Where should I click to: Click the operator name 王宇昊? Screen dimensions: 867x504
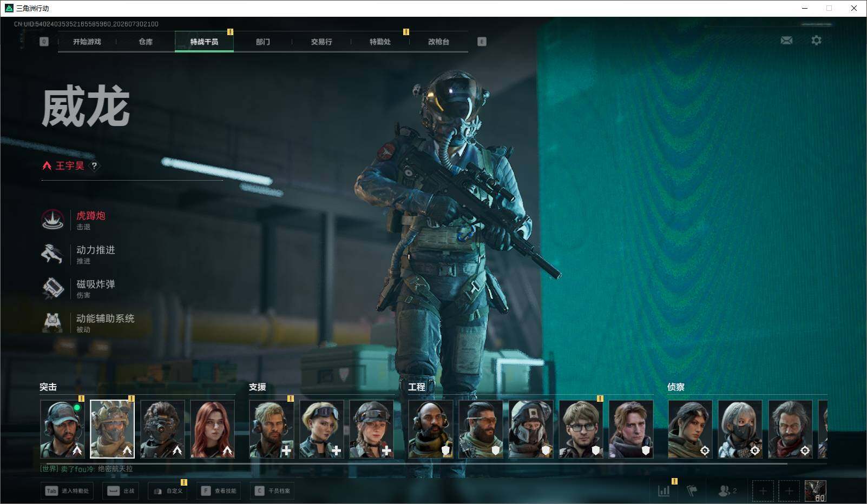pyautogui.click(x=70, y=166)
